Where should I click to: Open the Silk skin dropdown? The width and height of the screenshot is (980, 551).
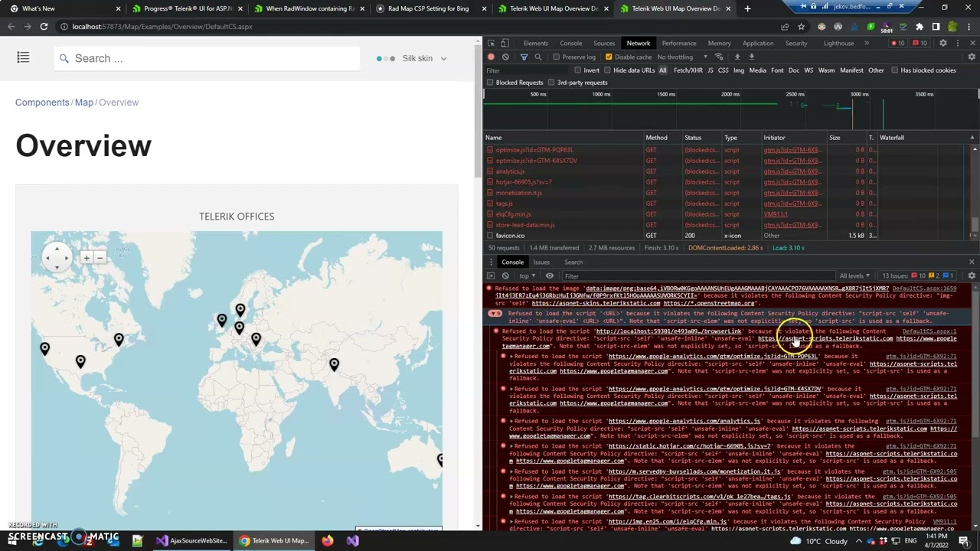(412, 58)
